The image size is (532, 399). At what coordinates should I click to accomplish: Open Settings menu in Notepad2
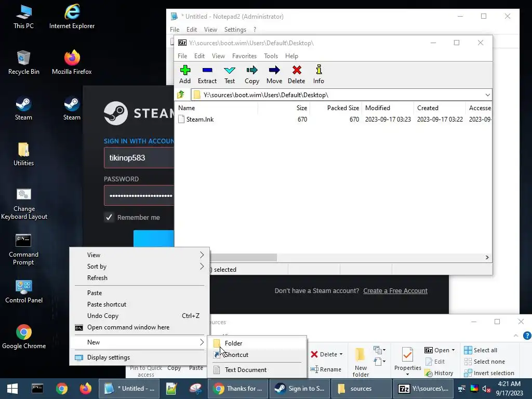[235, 30]
